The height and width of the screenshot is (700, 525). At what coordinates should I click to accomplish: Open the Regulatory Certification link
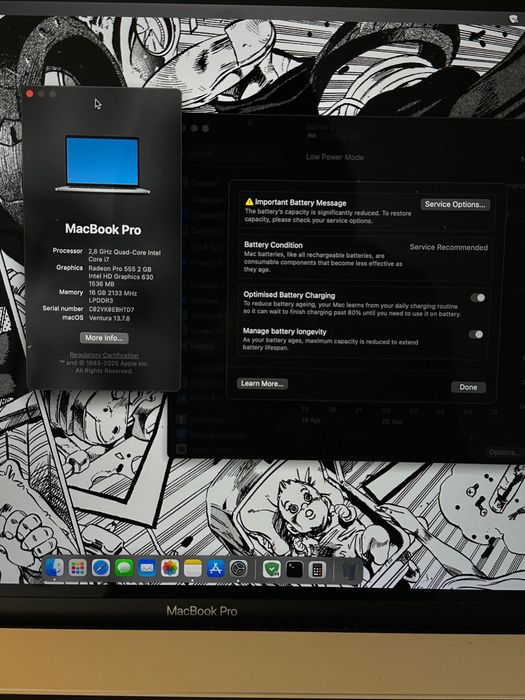click(x=104, y=355)
